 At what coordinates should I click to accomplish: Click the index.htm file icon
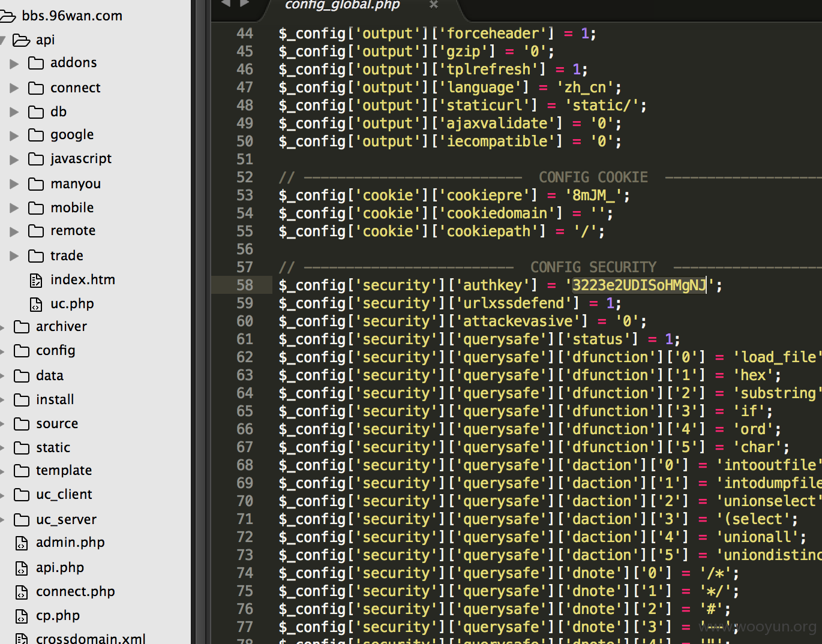[36, 280]
